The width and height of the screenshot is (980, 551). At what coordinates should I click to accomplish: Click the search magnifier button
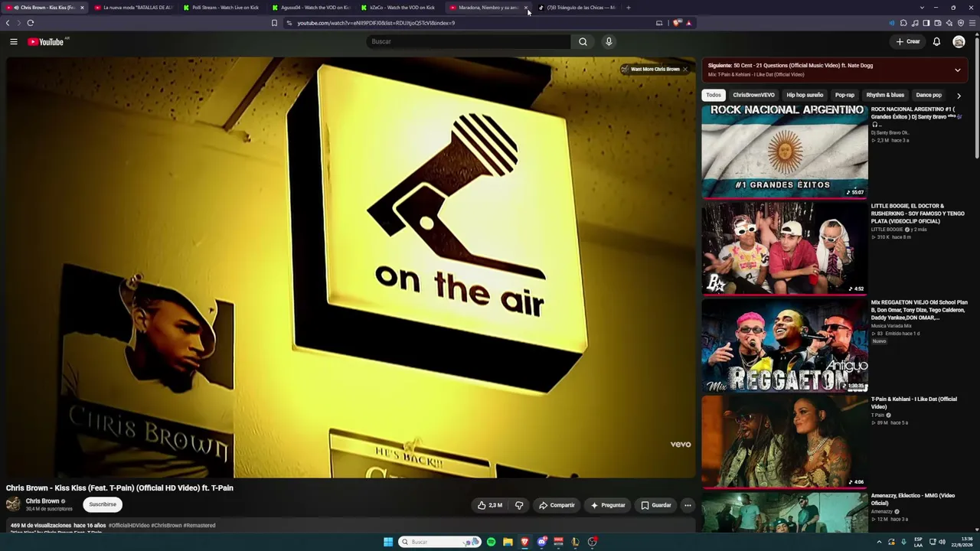583,41
